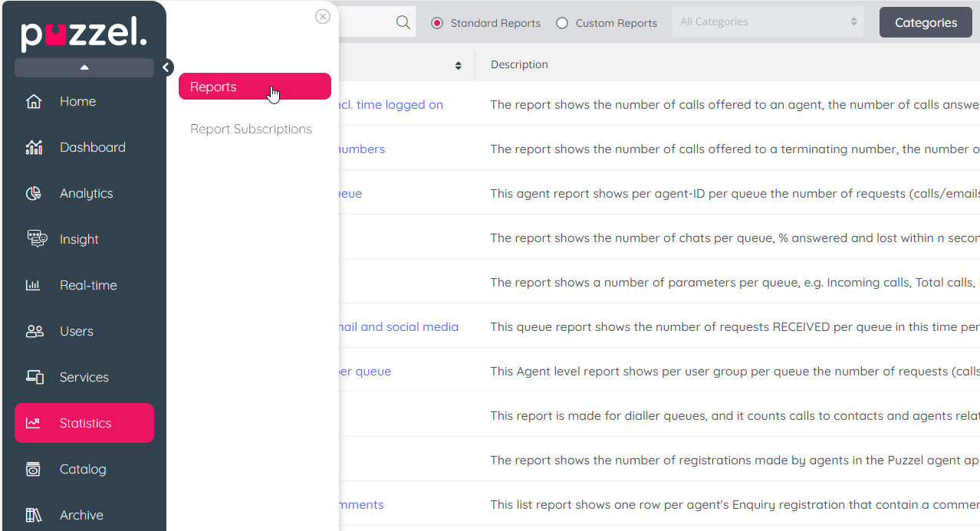
Task: Close the Statistics flyout panel
Action: coord(323,16)
